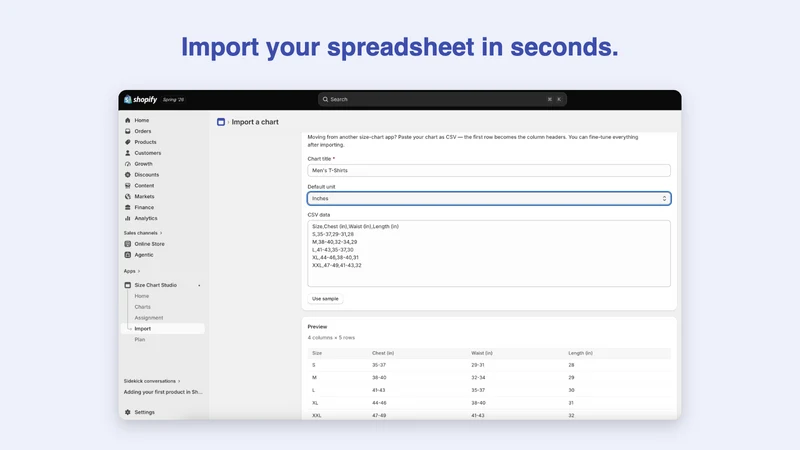Click the Growth icon
This screenshot has height=450, width=800.
click(x=128, y=164)
